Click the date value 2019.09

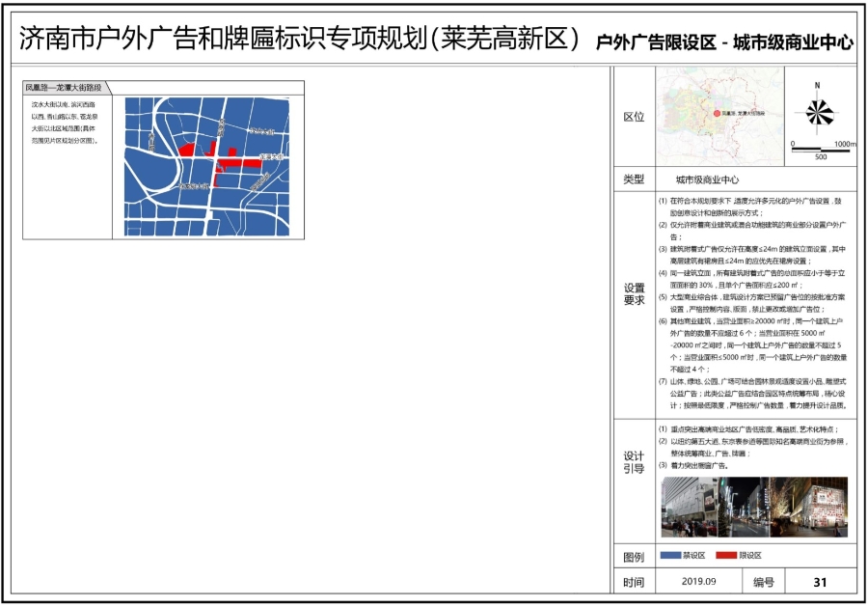[x=698, y=582]
